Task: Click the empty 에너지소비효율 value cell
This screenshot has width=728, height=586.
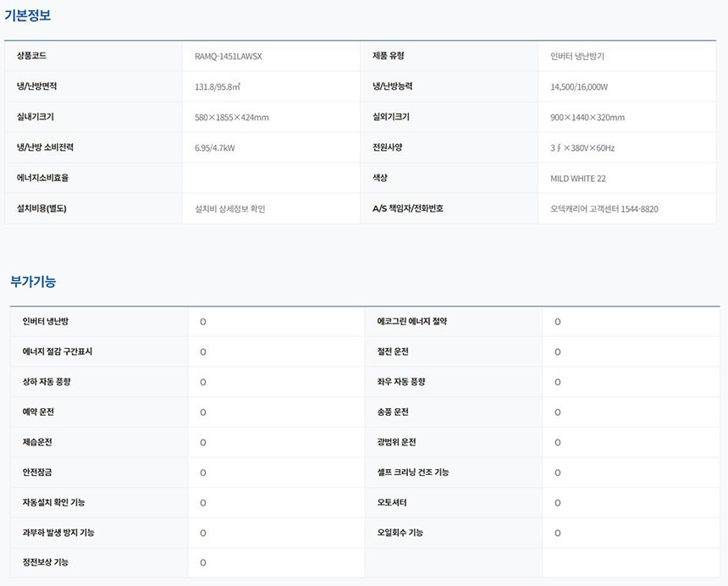Action: point(271,178)
